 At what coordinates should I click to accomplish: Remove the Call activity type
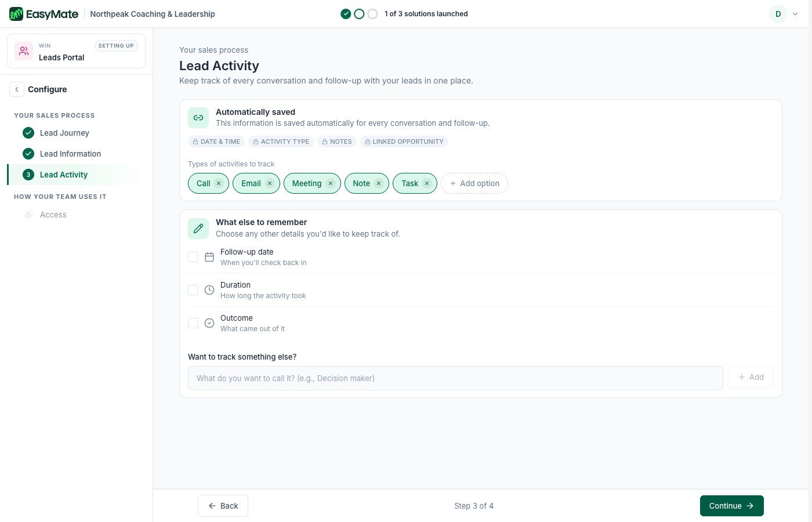[x=219, y=183]
